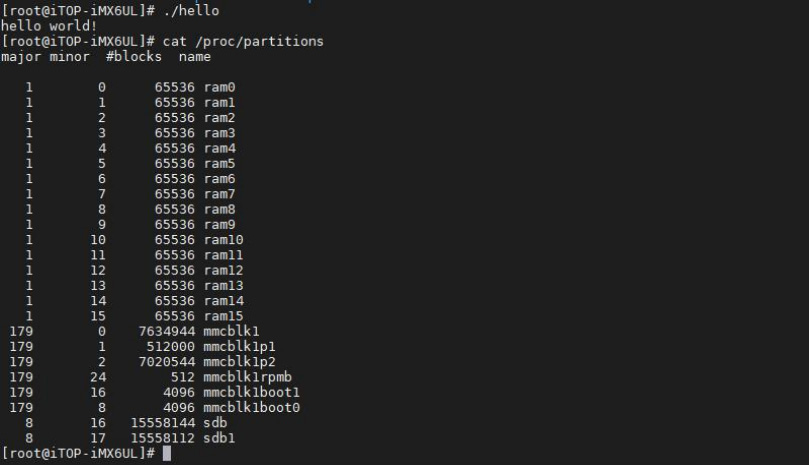Click the sdb device name
Viewport: 809px width, 465px height.
215,423
